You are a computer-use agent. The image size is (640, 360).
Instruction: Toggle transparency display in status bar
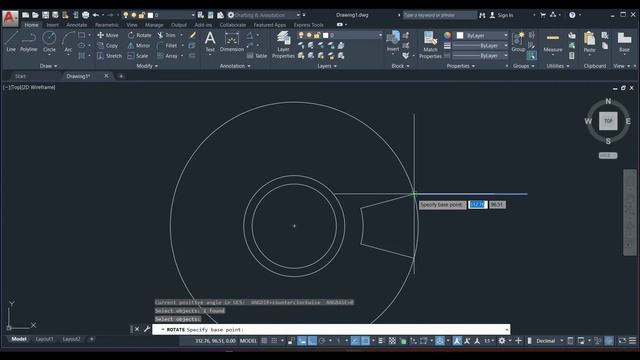click(x=392, y=341)
